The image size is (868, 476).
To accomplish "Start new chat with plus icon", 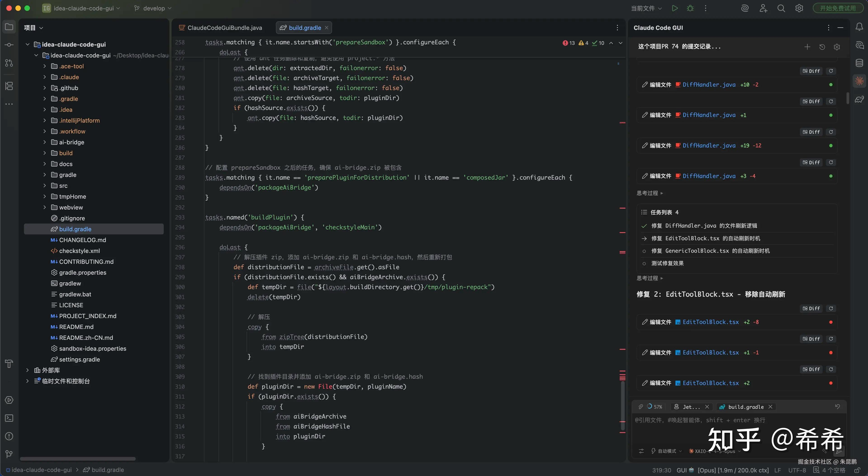I will pyautogui.click(x=807, y=47).
